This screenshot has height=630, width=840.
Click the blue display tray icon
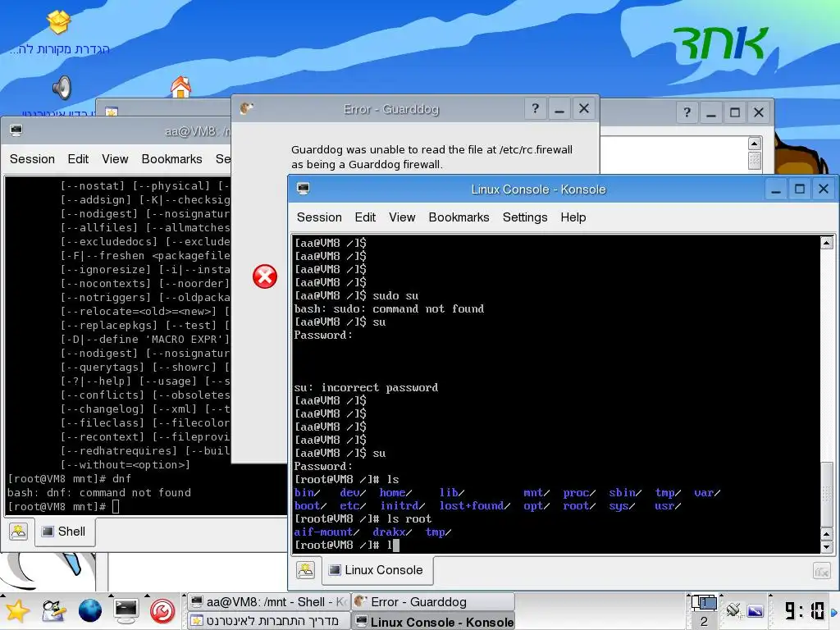756,610
